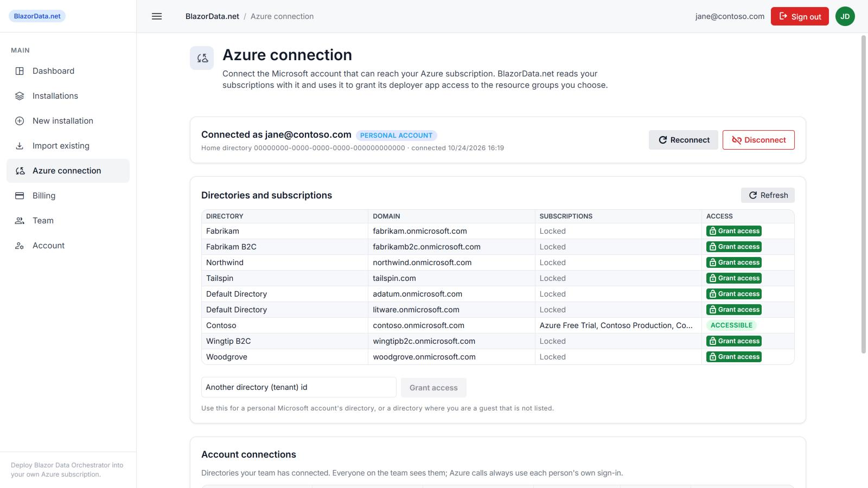Click the Installations layers icon
The height and width of the screenshot is (488, 868).
(x=20, y=96)
